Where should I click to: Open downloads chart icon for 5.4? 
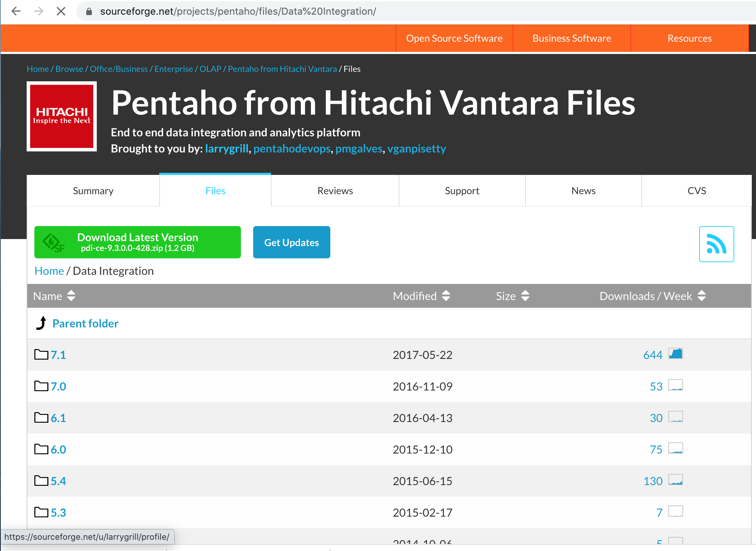point(675,480)
